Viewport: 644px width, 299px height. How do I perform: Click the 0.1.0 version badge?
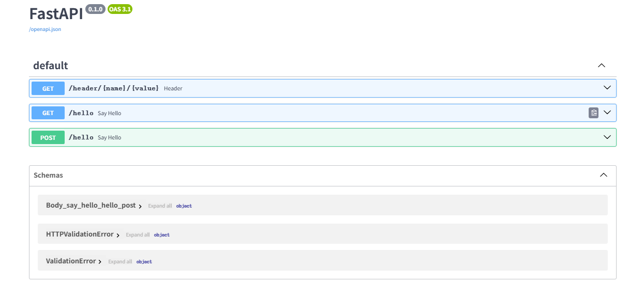coord(96,9)
